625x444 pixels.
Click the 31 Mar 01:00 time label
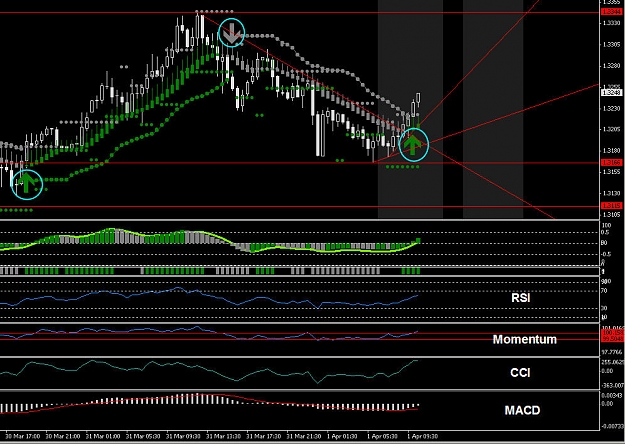pyautogui.click(x=103, y=436)
